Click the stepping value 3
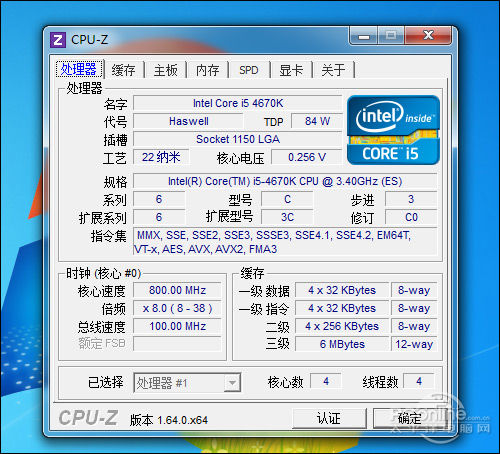500x454 pixels. (411, 199)
